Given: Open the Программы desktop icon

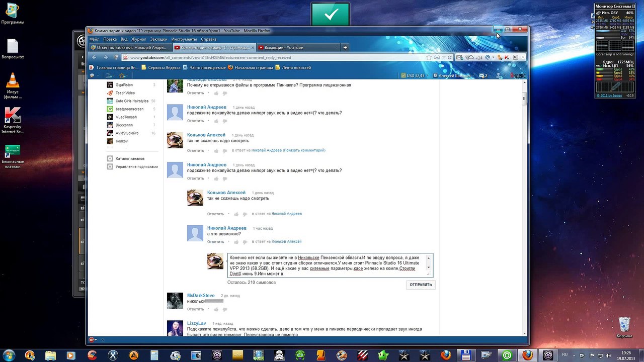Looking at the screenshot, I should 13,14.
